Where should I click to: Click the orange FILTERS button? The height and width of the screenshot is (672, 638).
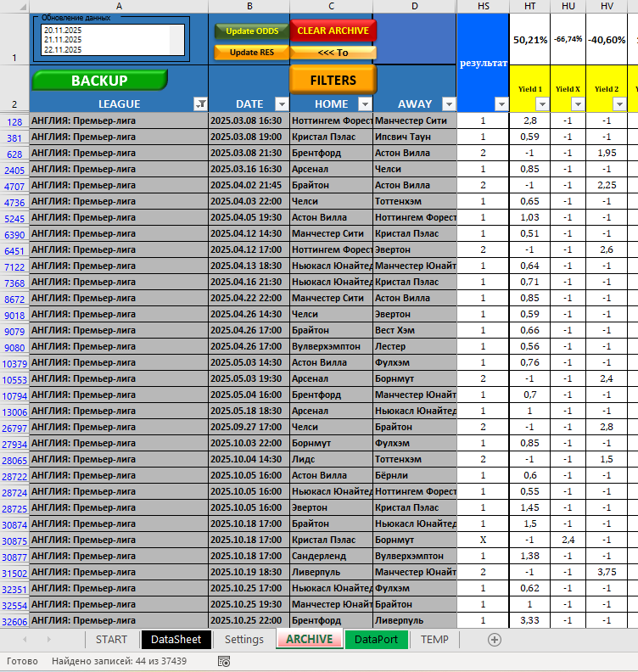tap(333, 80)
